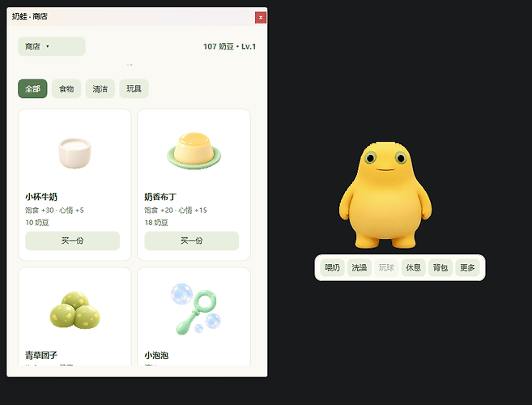Viewport: 532px width, 405px height.
Task: Open the 更多 more menu
Action: (x=467, y=268)
